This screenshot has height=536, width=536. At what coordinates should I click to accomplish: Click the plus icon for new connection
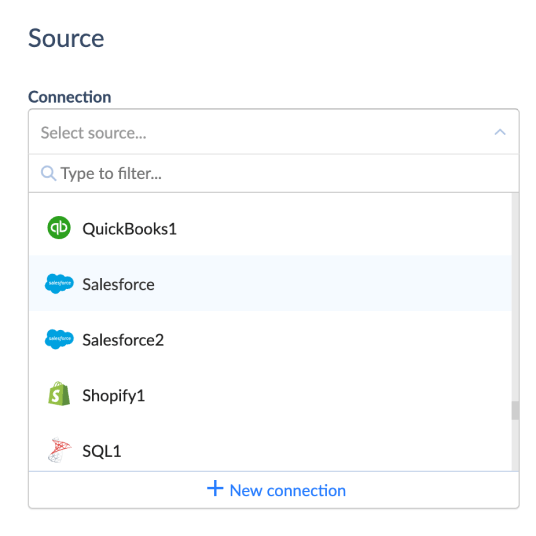(x=215, y=488)
